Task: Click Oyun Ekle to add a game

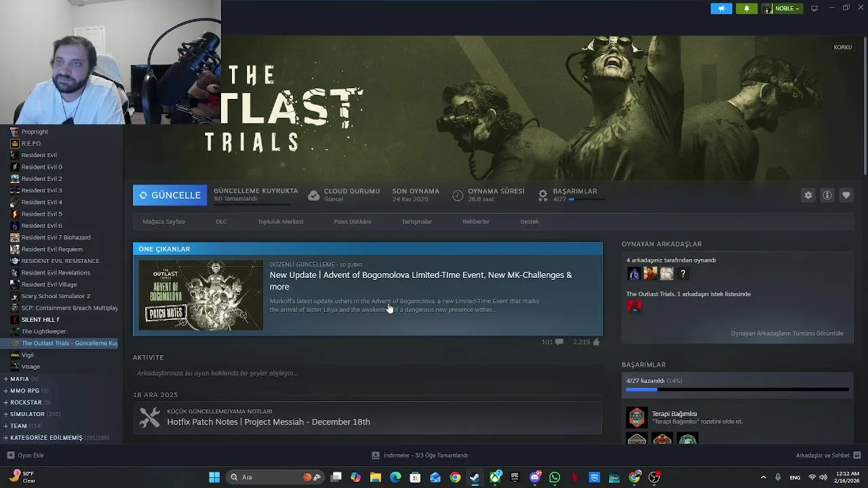Action: click(x=25, y=455)
